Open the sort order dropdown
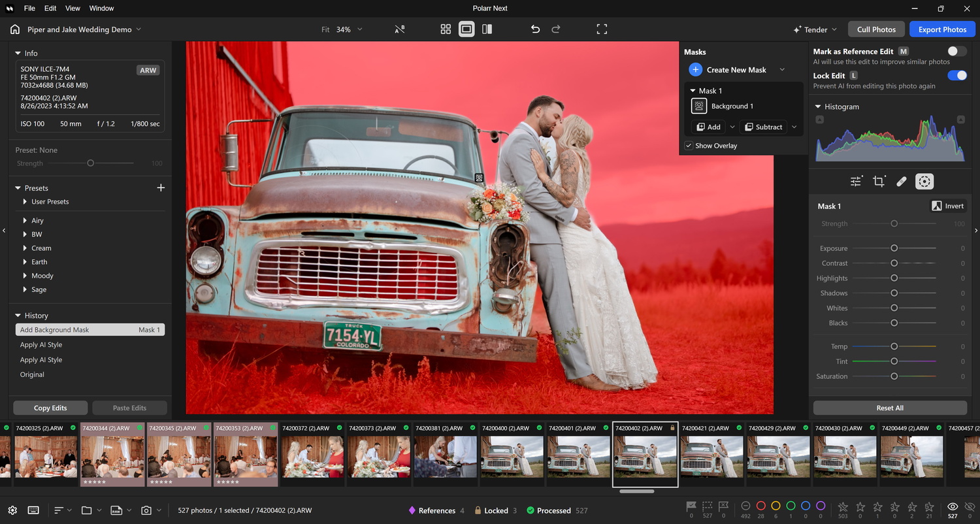Viewport: 980px width, 524px height. [62, 510]
